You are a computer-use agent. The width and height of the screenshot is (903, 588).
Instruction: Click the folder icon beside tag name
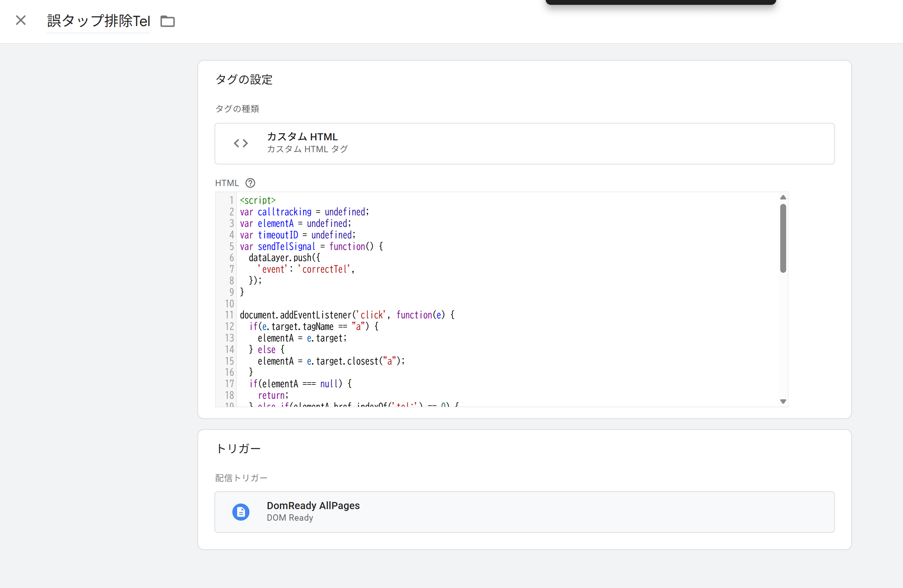click(x=167, y=21)
